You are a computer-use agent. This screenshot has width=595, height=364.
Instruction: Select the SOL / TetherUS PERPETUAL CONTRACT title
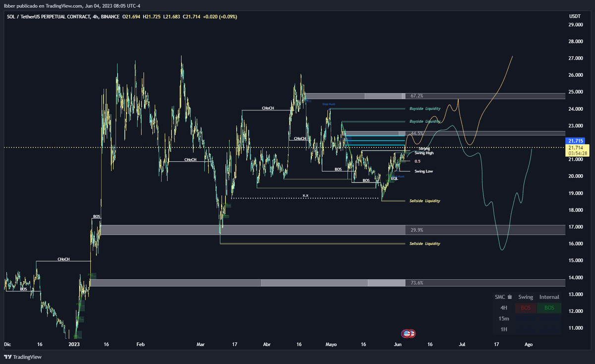click(x=49, y=16)
